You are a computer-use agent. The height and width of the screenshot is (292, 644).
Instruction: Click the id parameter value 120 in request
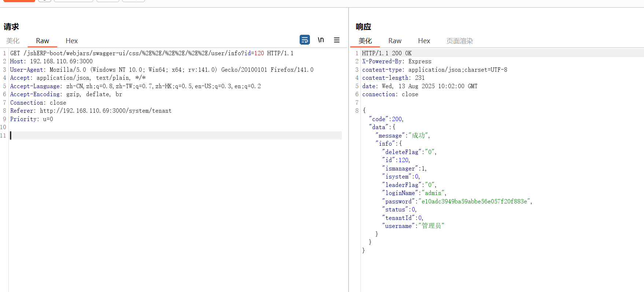coord(259,53)
